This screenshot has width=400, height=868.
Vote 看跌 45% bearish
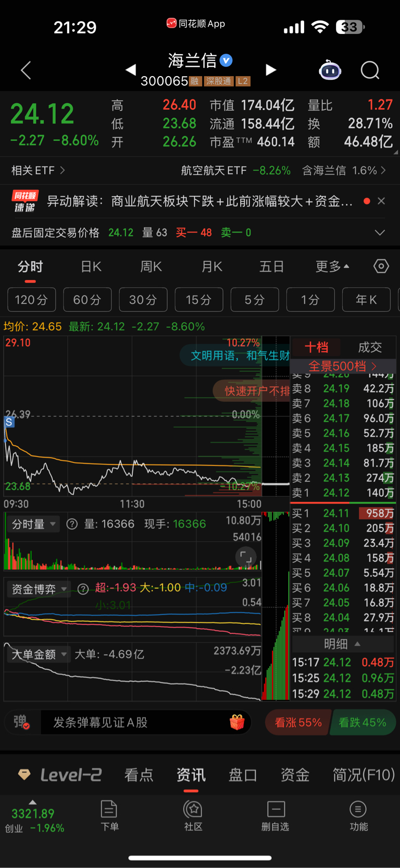click(362, 723)
